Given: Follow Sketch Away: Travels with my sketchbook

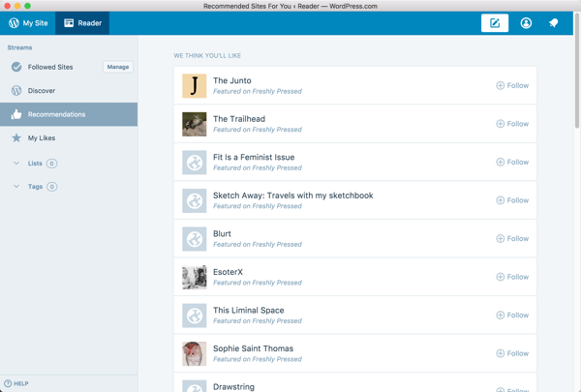Looking at the screenshot, I should (512, 200).
